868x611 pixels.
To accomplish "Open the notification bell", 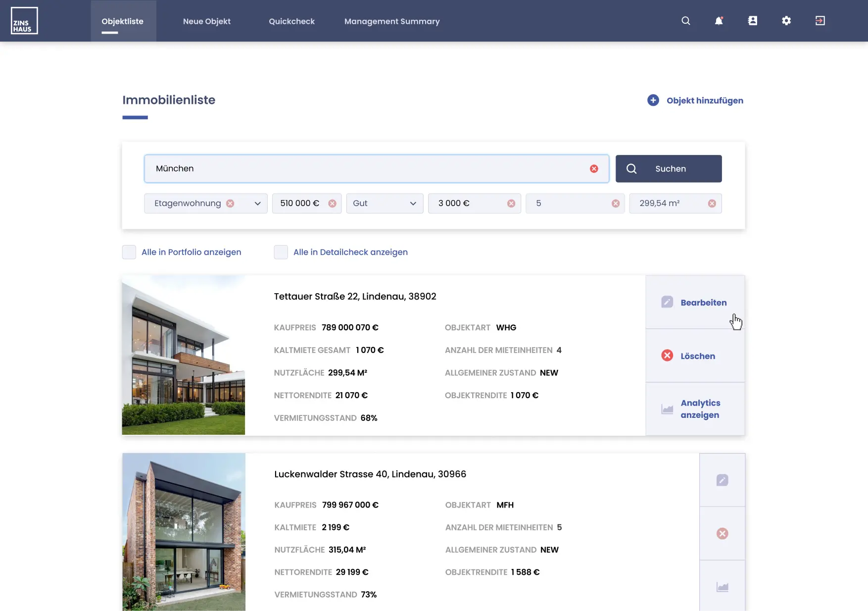I will click(x=719, y=21).
